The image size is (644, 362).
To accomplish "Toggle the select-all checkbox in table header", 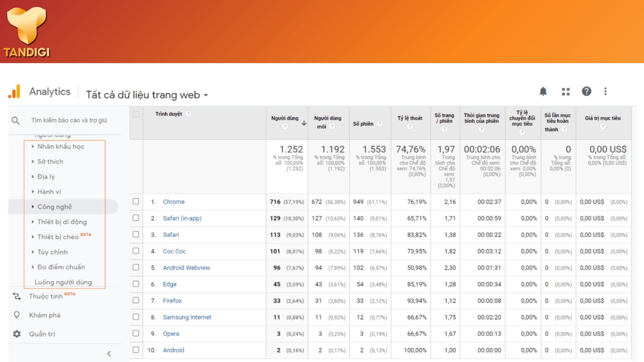I will [x=136, y=114].
